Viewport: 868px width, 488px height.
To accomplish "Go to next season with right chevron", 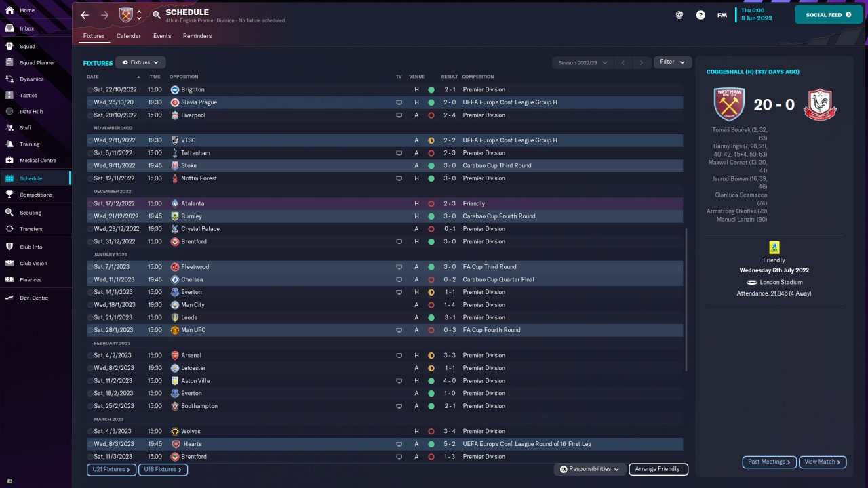I will pyautogui.click(x=642, y=62).
